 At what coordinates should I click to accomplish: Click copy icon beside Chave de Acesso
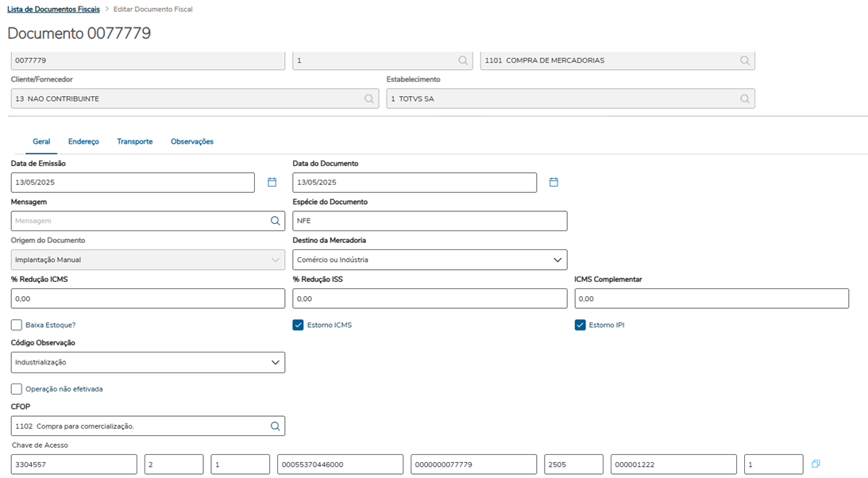point(816,464)
